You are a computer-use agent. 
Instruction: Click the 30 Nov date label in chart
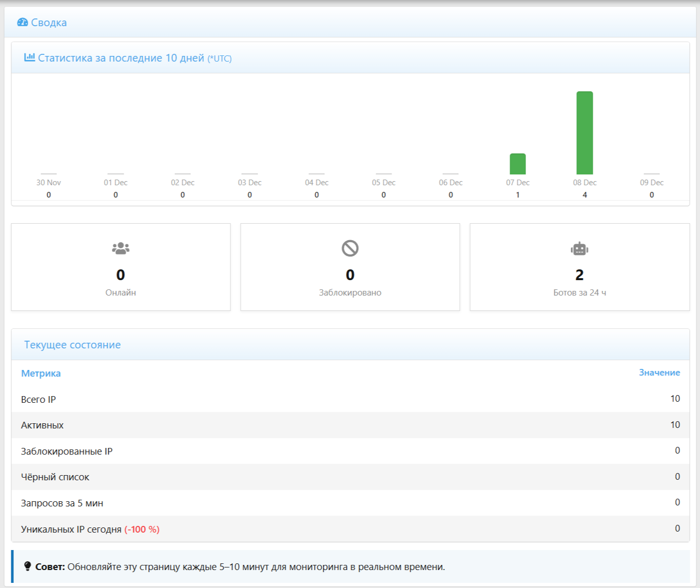tap(49, 183)
